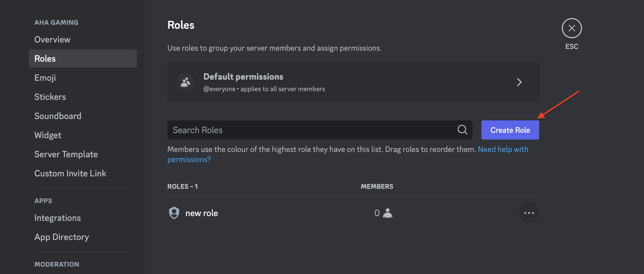Click the member count person icon for new role
Screen dimensions: 644x274
pos(388,214)
